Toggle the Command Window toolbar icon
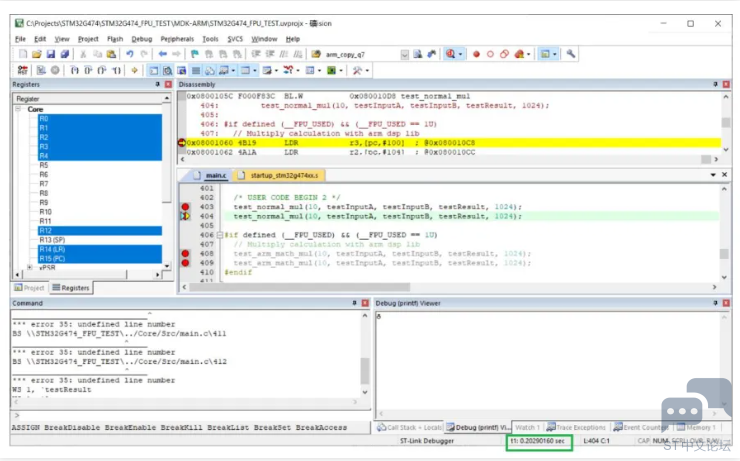 click(154, 70)
